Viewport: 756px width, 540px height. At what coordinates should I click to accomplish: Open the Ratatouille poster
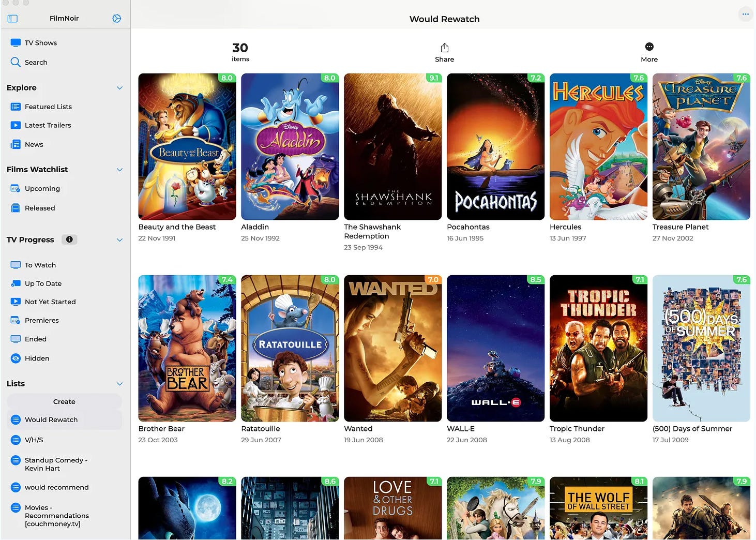[290, 348]
